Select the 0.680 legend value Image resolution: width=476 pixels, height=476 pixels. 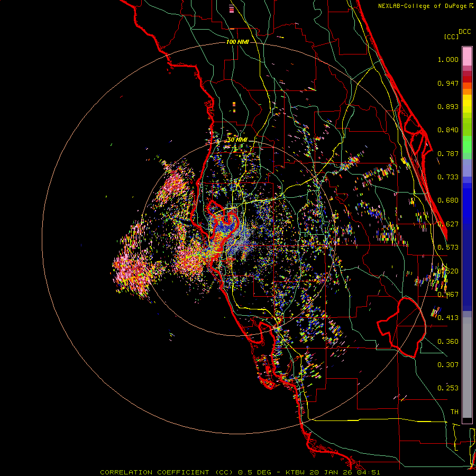point(448,200)
